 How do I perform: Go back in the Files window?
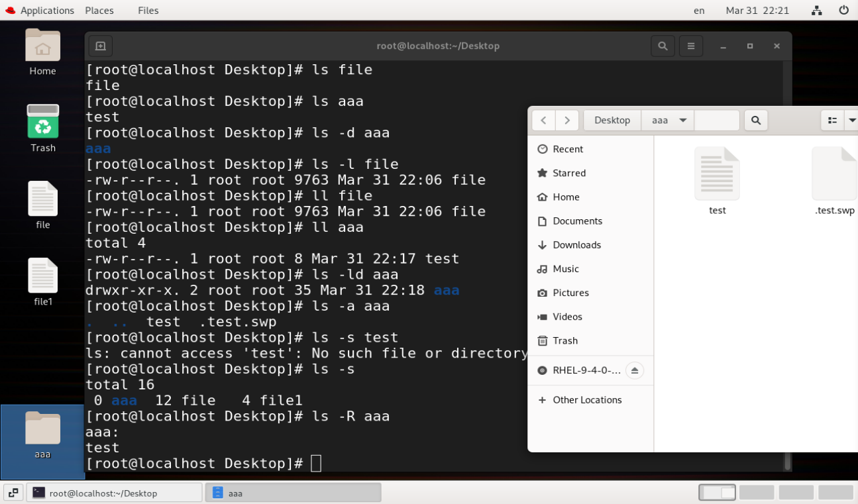point(543,121)
